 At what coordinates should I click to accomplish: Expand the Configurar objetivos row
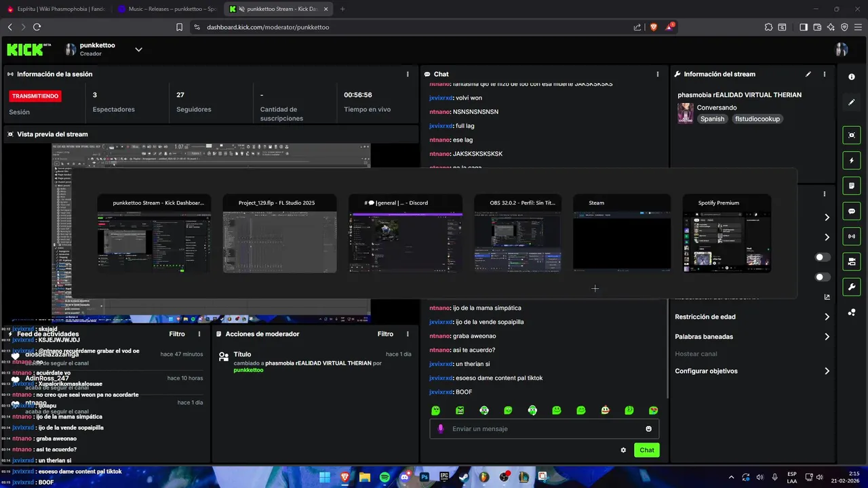click(x=751, y=371)
